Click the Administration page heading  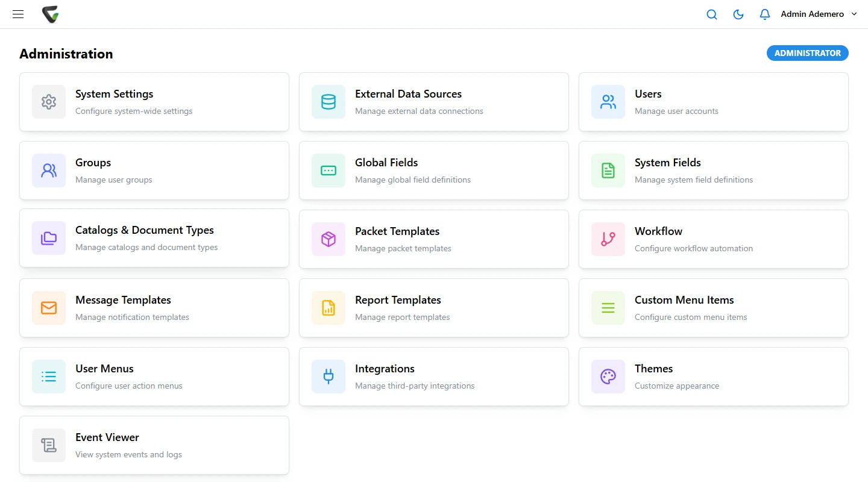click(x=66, y=54)
